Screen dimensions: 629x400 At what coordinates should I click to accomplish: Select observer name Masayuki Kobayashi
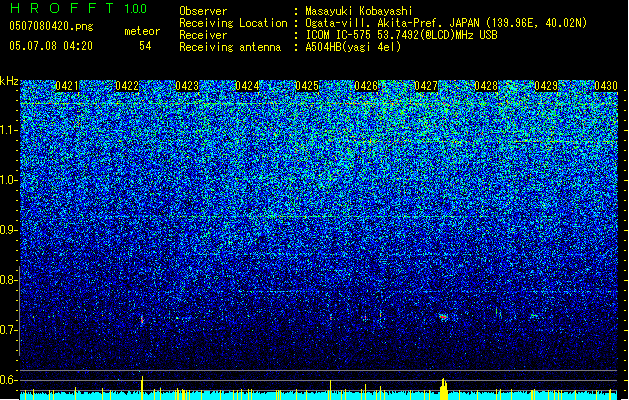click(x=359, y=11)
